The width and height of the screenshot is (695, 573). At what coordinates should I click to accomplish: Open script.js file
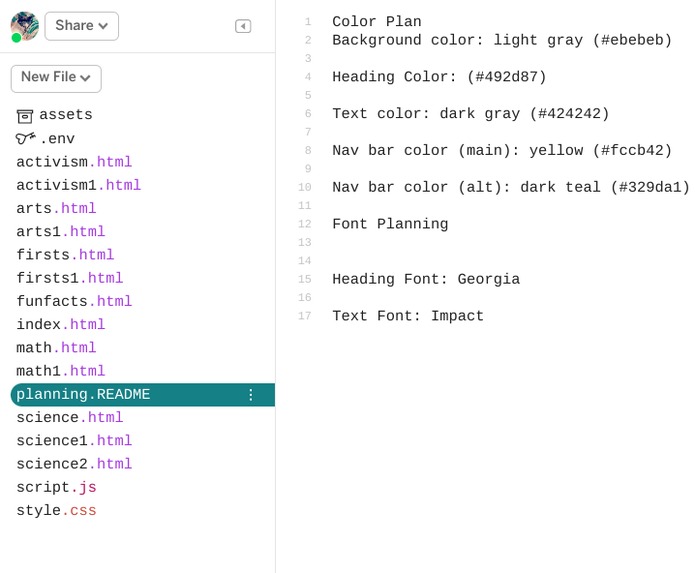coord(56,487)
